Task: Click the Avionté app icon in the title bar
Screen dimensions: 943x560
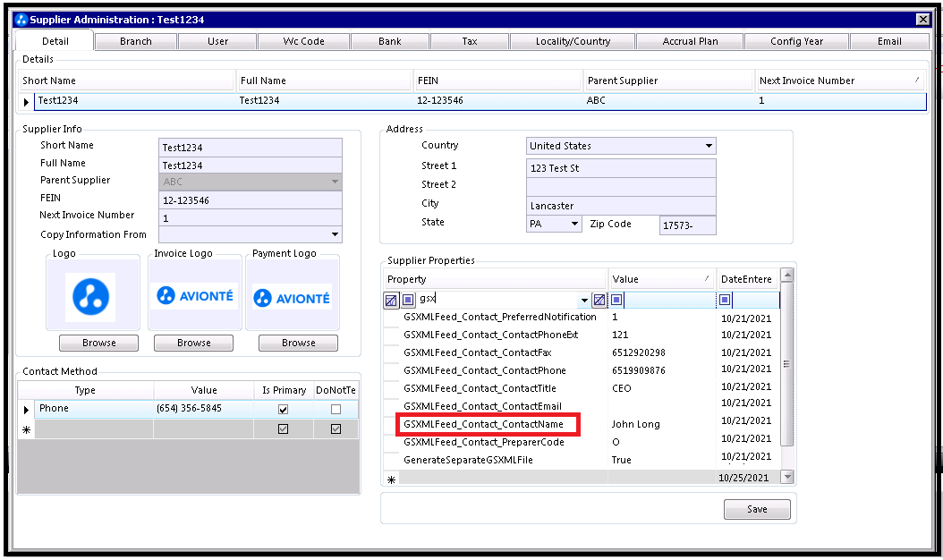Action: click(x=21, y=20)
